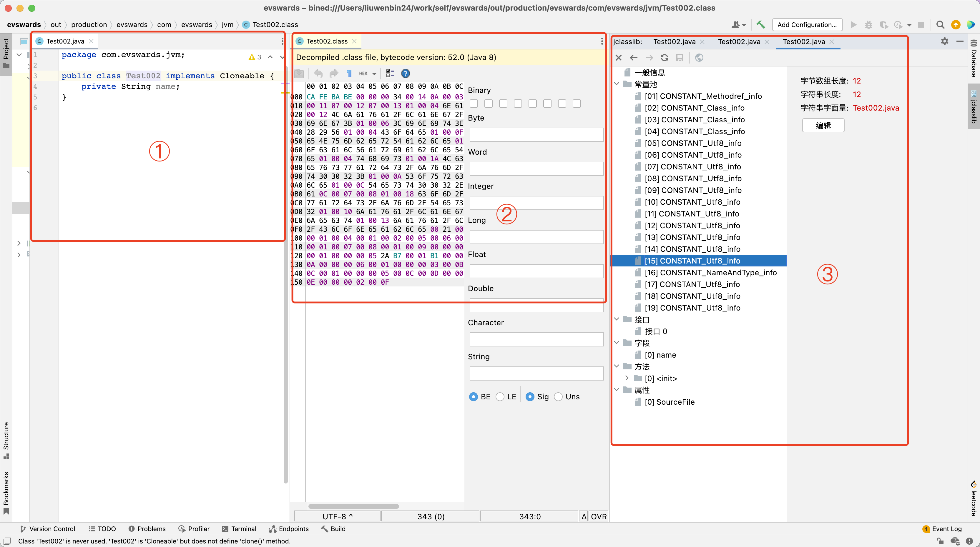
Task: Click the Integer value input field
Action: click(x=536, y=203)
